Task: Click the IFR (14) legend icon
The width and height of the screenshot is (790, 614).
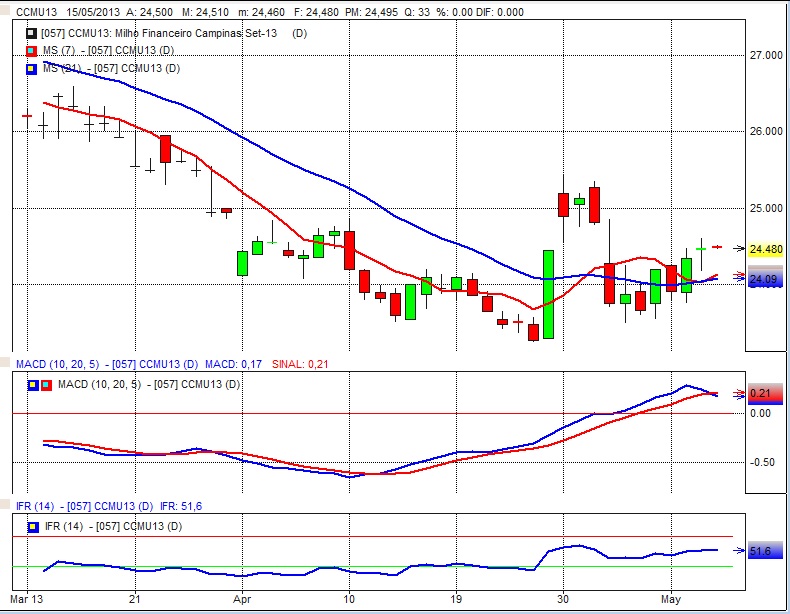Action: coord(34,526)
